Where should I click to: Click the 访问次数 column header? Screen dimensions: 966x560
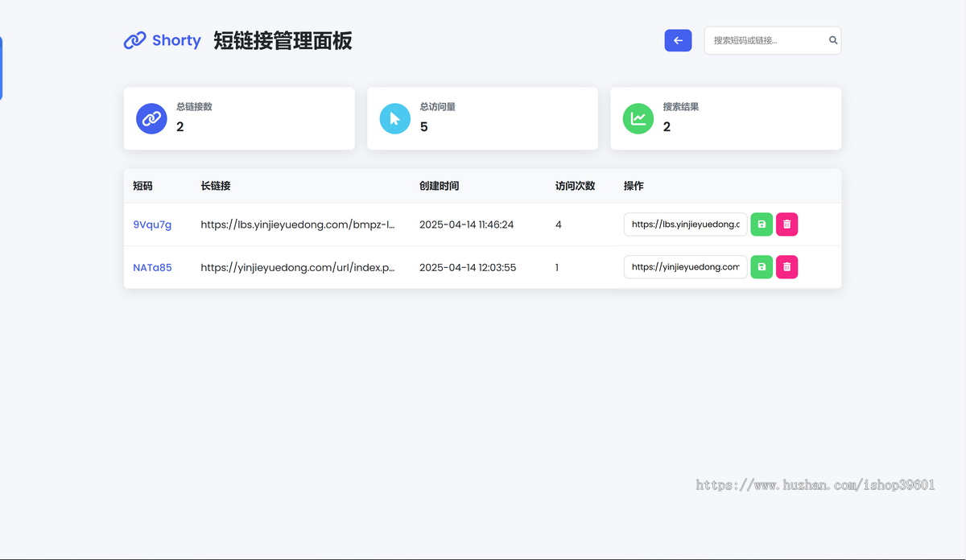pyautogui.click(x=576, y=186)
